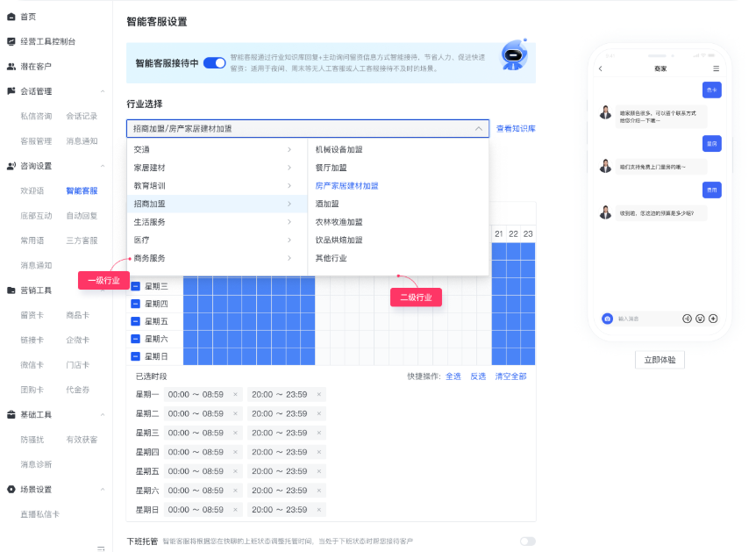Open 直播私信卡 in sidebar
Image resolution: width=756 pixels, height=552 pixels.
40,514
